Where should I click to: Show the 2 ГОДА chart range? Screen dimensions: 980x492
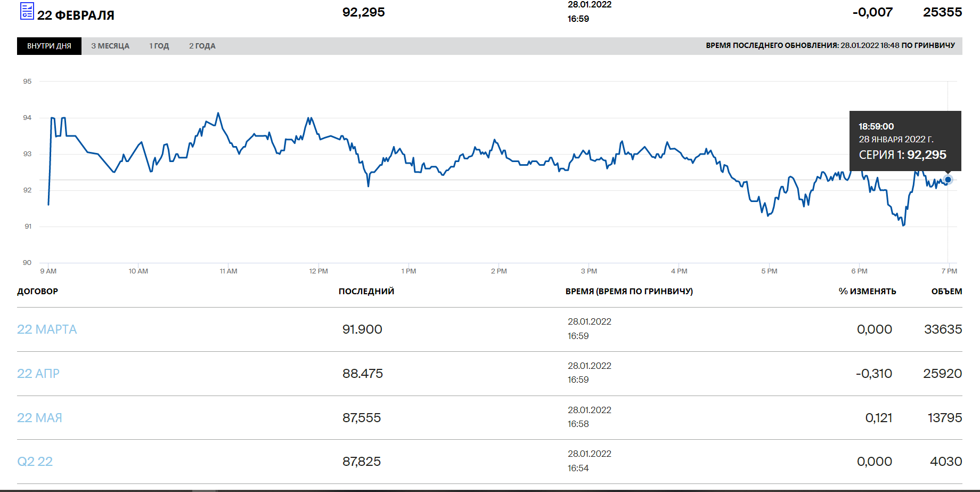[x=202, y=46]
